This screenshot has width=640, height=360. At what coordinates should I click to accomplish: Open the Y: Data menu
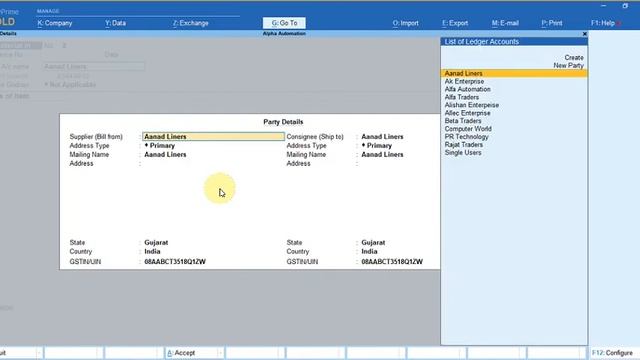tap(116, 23)
